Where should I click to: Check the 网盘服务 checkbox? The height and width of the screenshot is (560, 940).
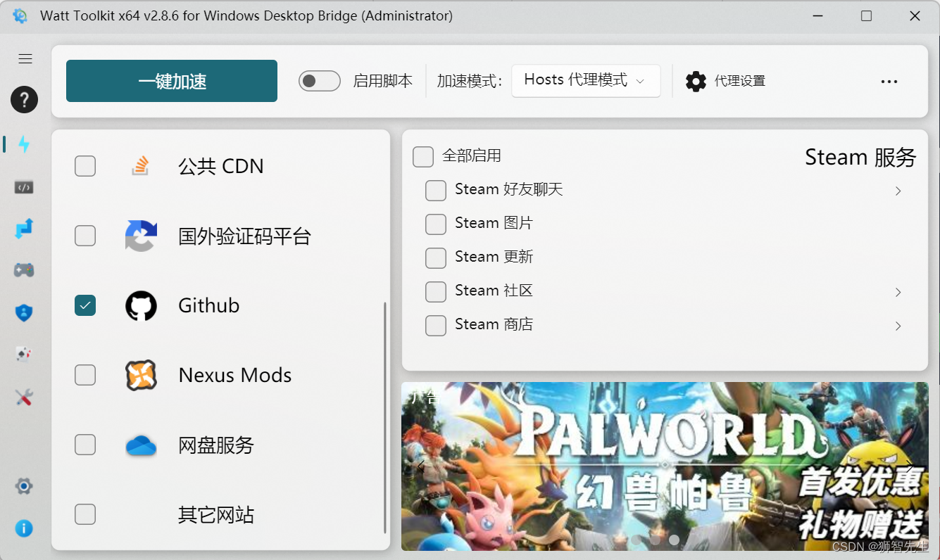85,445
